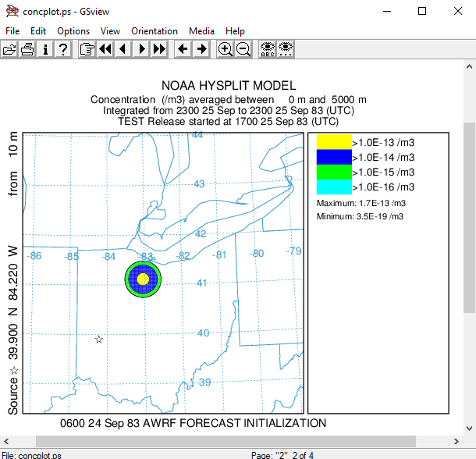This screenshot has height=459, width=476.
Task: Click the yellow >1.0E-13 legend swatch
Action: pyautogui.click(x=334, y=142)
